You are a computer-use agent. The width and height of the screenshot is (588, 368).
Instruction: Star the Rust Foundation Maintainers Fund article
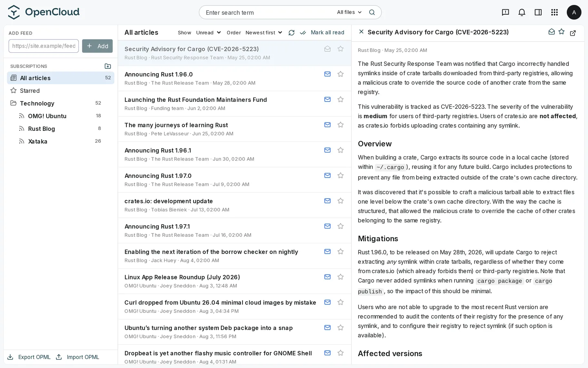coord(341,99)
